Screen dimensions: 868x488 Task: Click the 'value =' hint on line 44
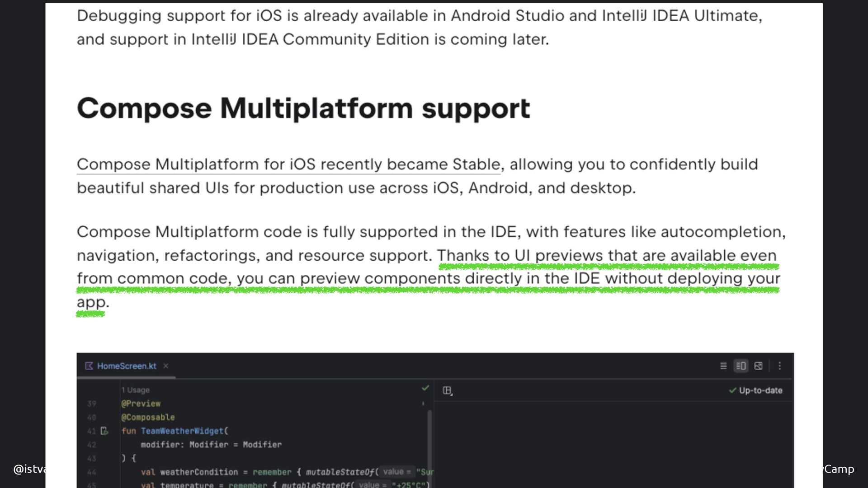(x=396, y=472)
